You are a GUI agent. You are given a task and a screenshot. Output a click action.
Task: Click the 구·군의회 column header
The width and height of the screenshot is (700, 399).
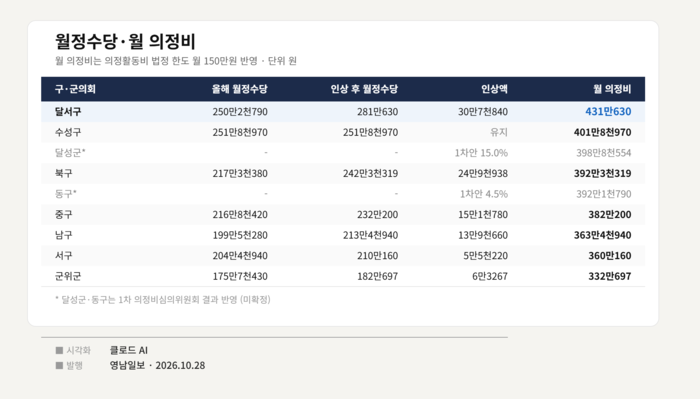tap(75, 89)
